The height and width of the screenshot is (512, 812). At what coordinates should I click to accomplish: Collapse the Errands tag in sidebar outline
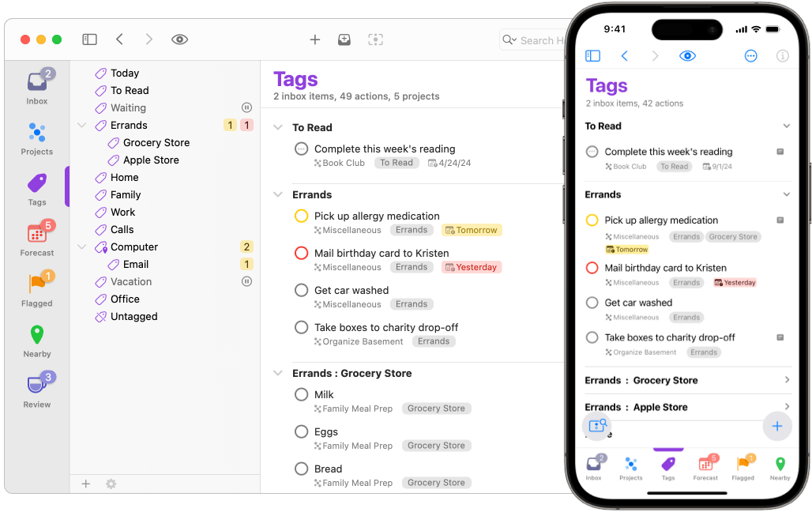(81, 125)
